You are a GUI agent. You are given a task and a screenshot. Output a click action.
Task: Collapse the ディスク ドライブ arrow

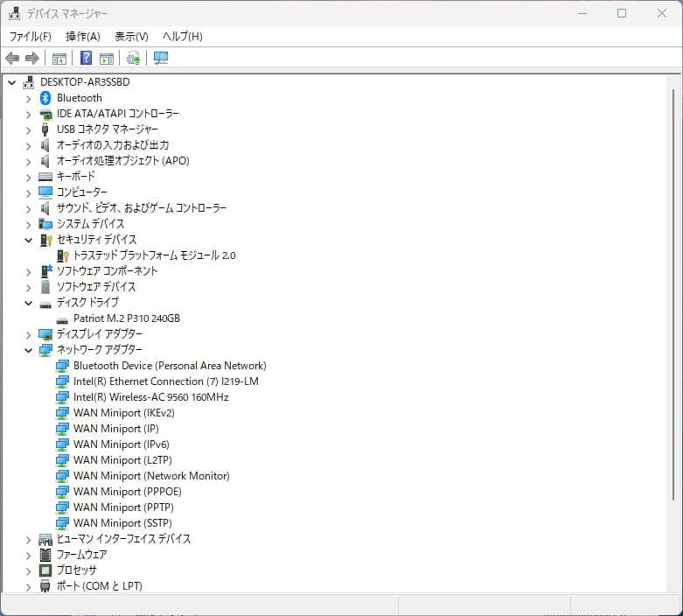point(28,303)
